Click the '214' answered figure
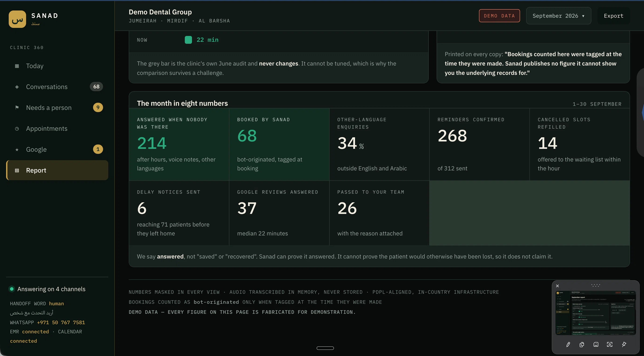This screenshot has width=644, height=356. click(152, 143)
